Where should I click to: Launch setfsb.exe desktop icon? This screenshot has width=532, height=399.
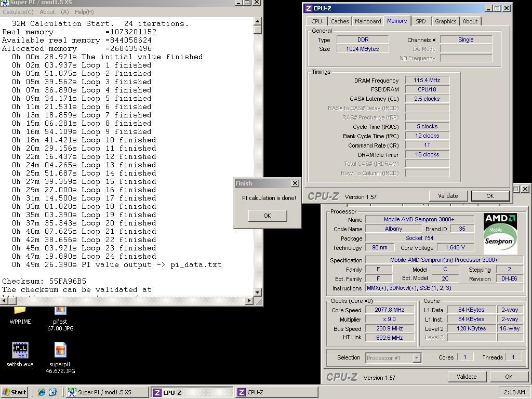point(20,354)
